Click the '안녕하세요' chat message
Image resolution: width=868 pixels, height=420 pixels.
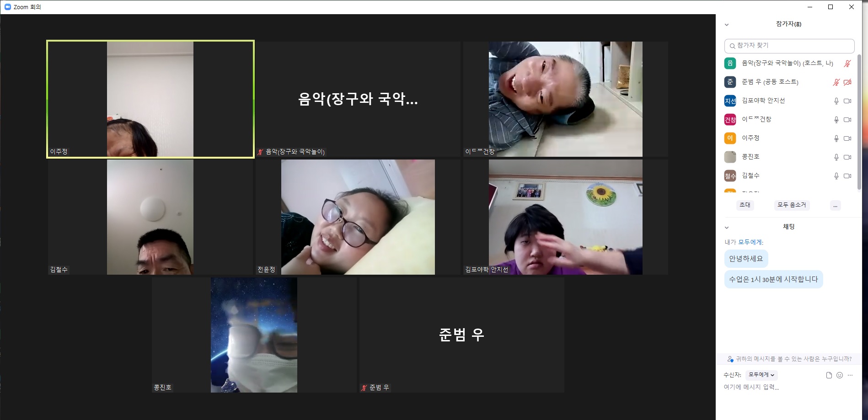[746, 259]
